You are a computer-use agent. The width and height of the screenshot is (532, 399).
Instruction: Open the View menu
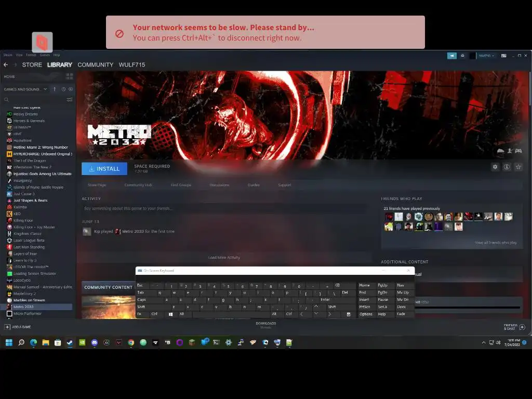19,55
